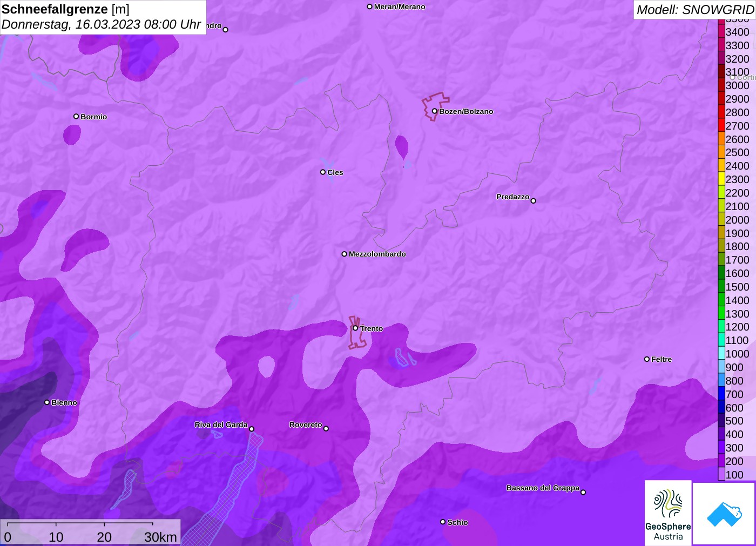Click the Mezzolombardo city marker
Viewport: 756px width, 546px height.
click(345, 254)
